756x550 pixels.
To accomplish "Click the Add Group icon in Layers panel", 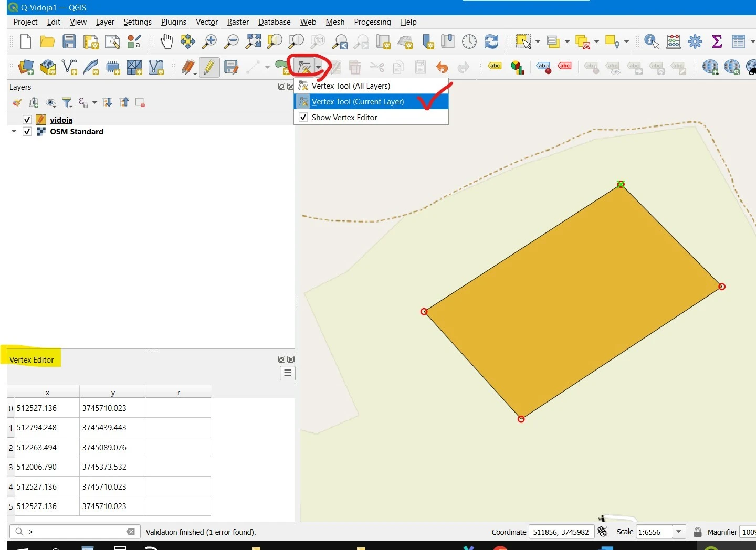I will pyautogui.click(x=34, y=102).
